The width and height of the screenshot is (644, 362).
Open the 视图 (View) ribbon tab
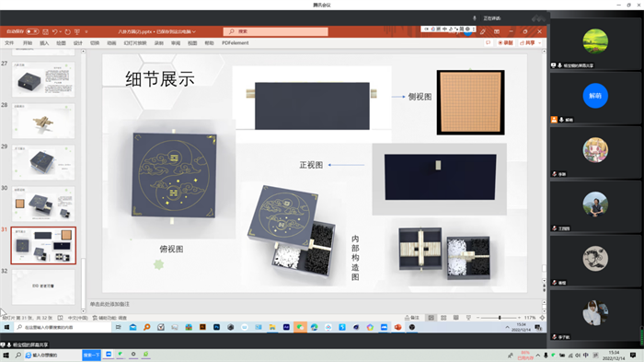click(x=192, y=42)
